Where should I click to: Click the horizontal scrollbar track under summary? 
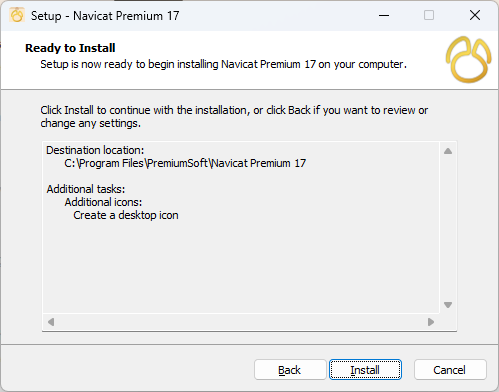click(x=241, y=322)
